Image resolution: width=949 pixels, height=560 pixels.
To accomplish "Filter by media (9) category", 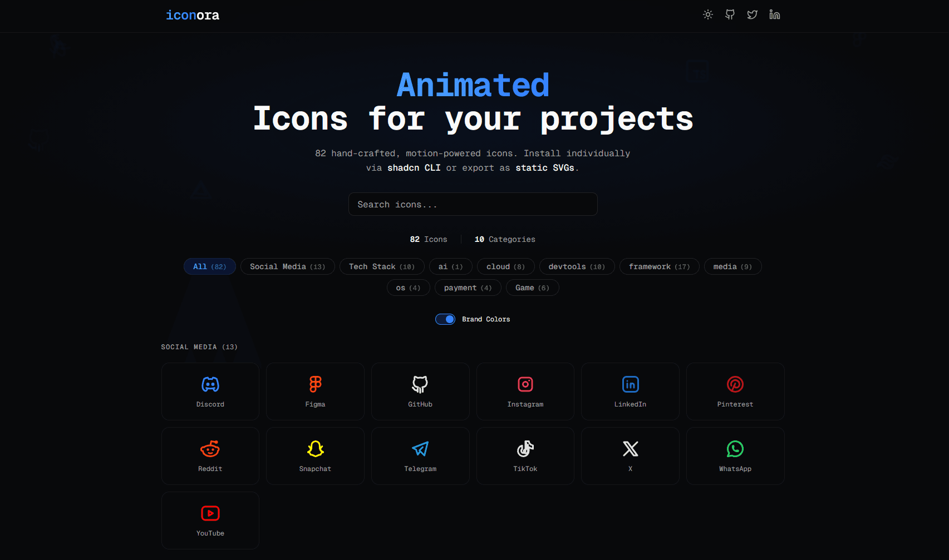I will click(x=732, y=266).
